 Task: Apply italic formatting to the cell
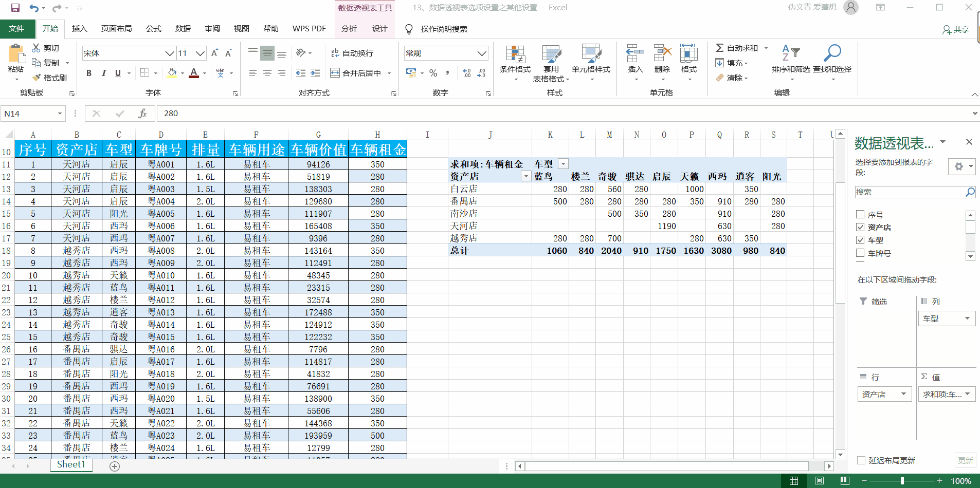tap(103, 73)
